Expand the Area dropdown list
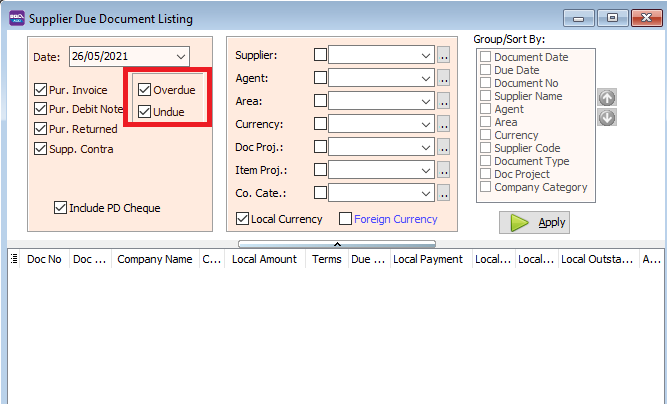 pyautogui.click(x=425, y=101)
